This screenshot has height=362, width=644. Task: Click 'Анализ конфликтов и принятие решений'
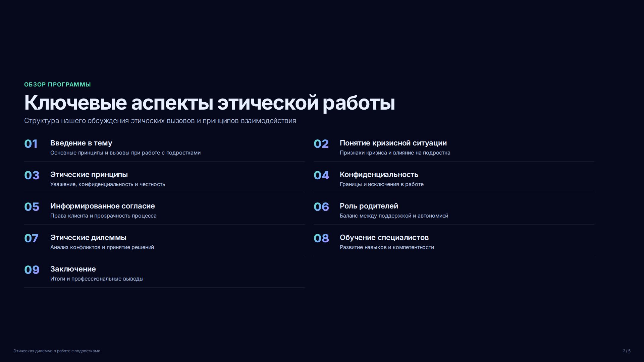point(102,247)
